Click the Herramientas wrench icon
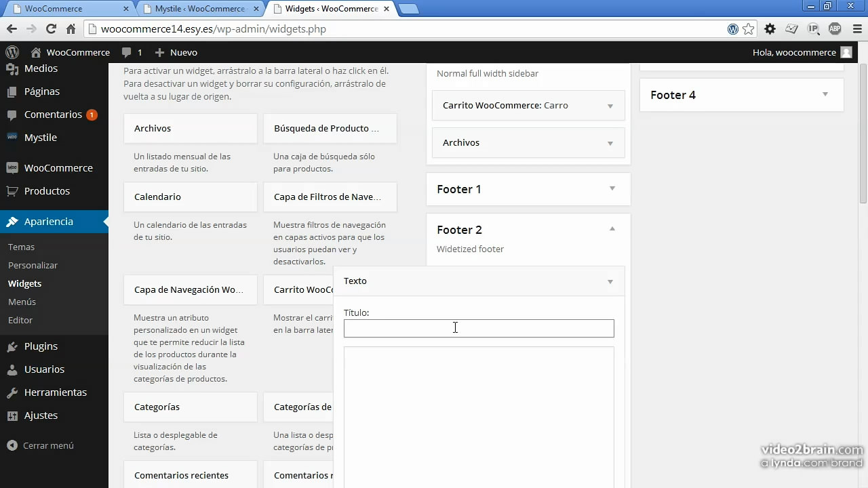The height and width of the screenshot is (488, 868). click(x=12, y=392)
